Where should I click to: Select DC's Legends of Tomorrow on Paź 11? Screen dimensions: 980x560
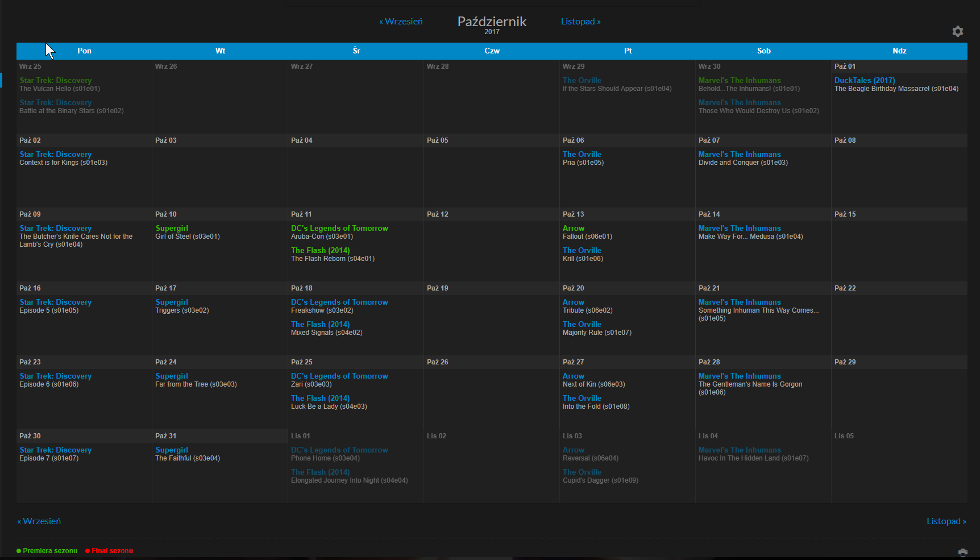coord(339,229)
